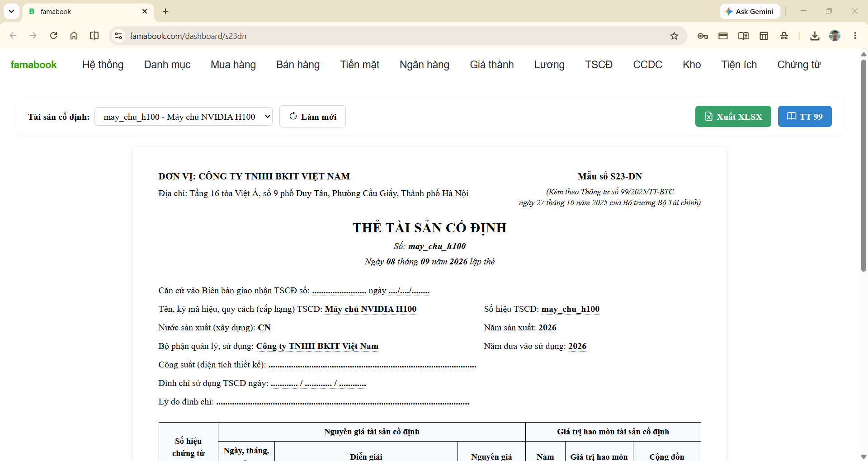View site information icon in address bar
Image resolution: width=868 pixels, height=461 pixels.
[x=118, y=36]
